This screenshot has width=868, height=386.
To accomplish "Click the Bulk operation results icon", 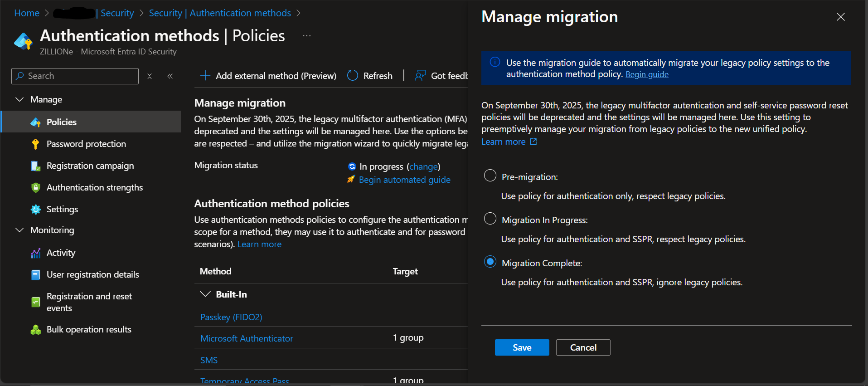I will 35,330.
